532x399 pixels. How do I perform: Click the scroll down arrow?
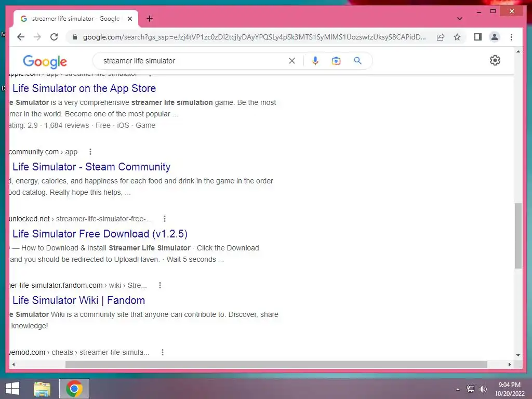[x=518, y=355]
